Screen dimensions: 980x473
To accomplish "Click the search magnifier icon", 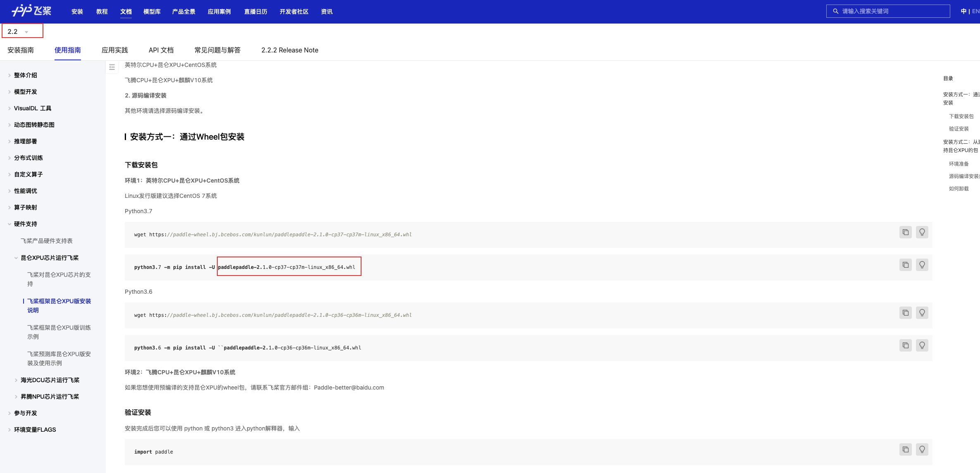I will [835, 11].
